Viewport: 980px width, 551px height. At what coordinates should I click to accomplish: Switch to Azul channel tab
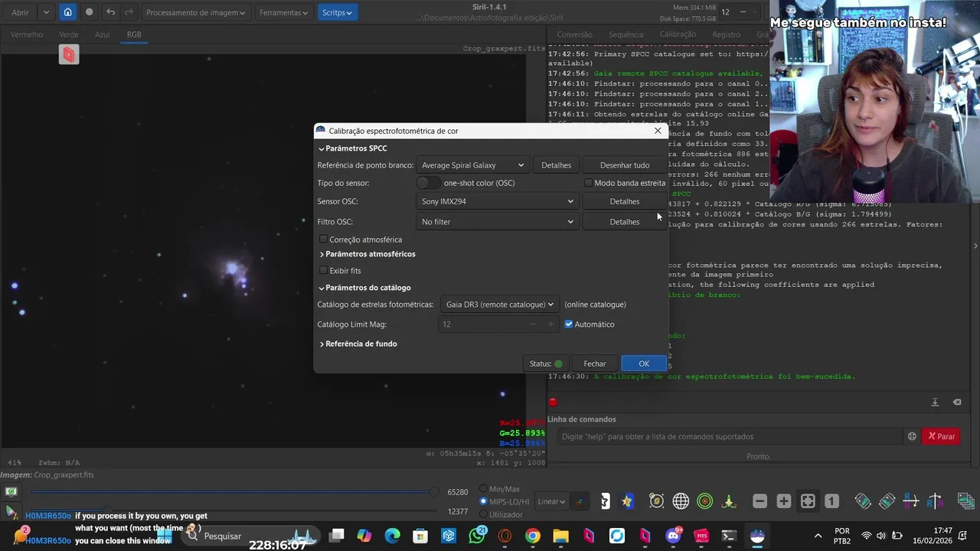[x=102, y=34]
